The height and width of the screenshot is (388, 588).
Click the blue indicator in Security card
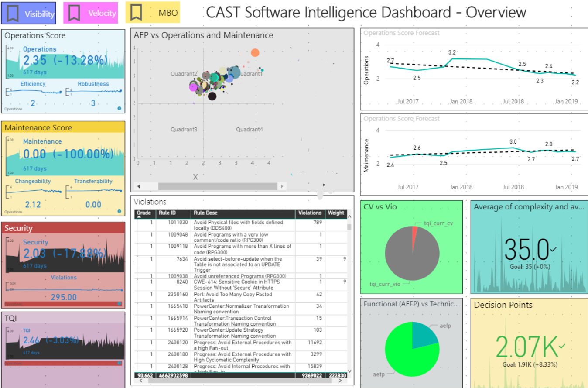point(119,303)
